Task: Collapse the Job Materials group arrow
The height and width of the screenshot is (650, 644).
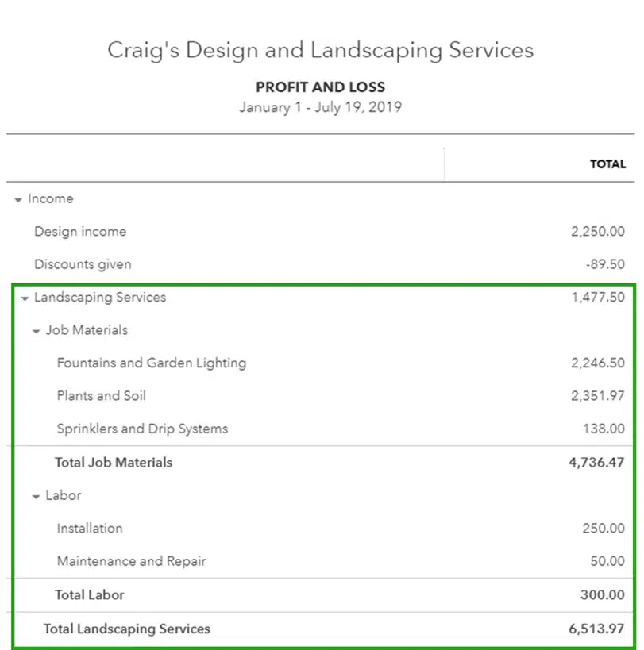Action: point(37,331)
